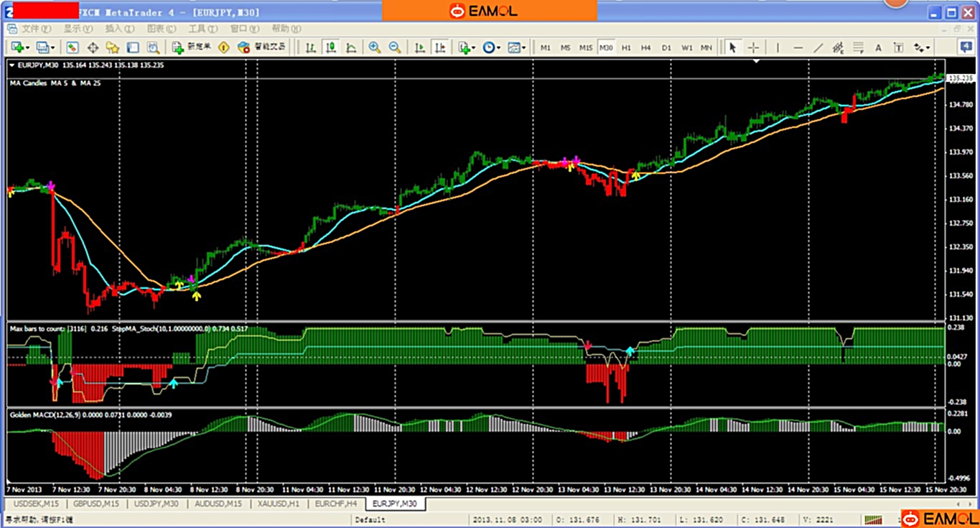Click the EURJPY,M30 chart title expander triangle
This screenshot has width=980, height=528.
click(11, 65)
